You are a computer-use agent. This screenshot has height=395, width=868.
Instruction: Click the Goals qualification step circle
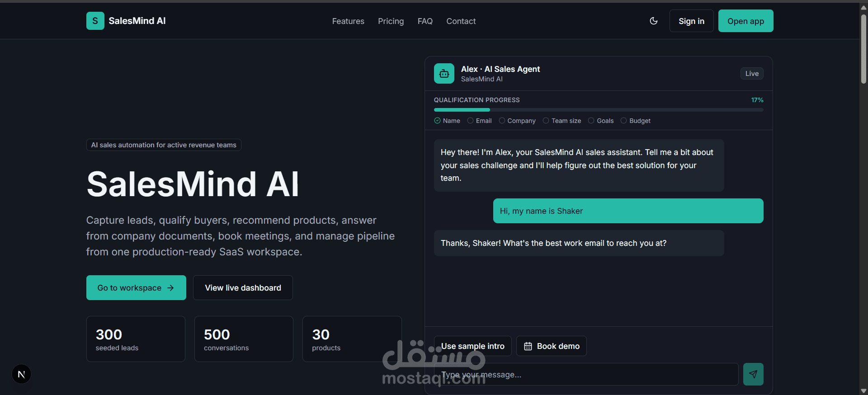[x=591, y=121]
